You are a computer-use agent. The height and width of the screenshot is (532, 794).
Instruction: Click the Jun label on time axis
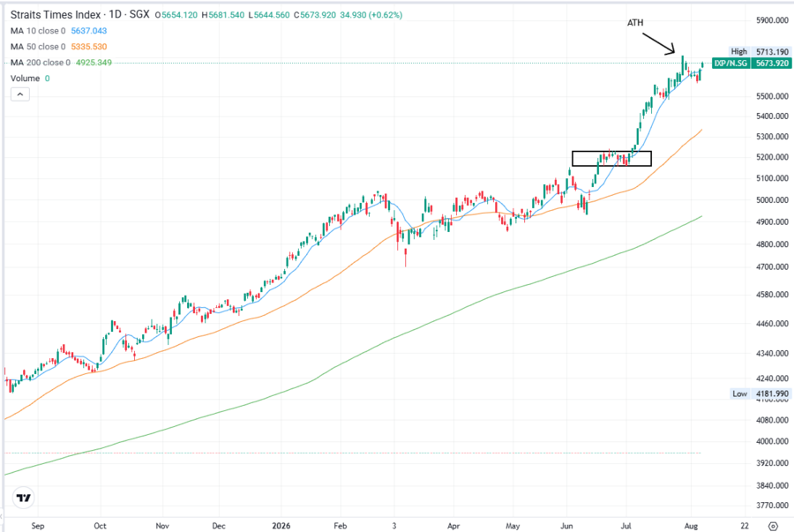tap(566, 526)
